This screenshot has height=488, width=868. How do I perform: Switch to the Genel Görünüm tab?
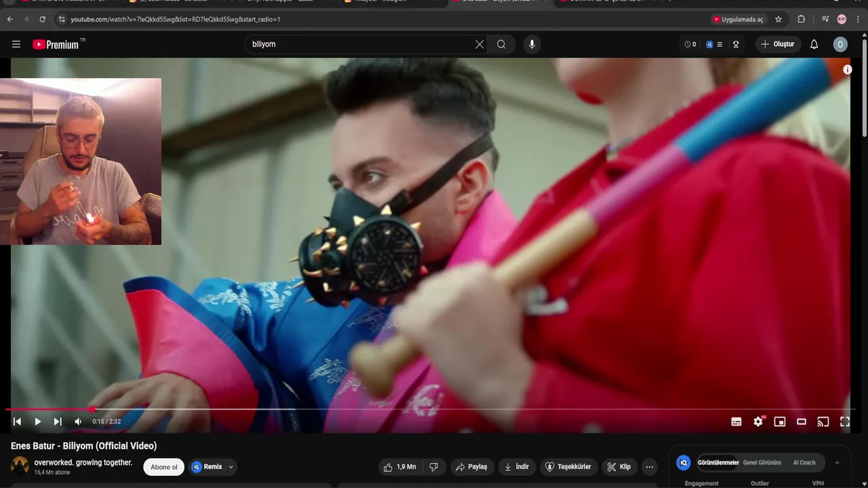(762, 463)
